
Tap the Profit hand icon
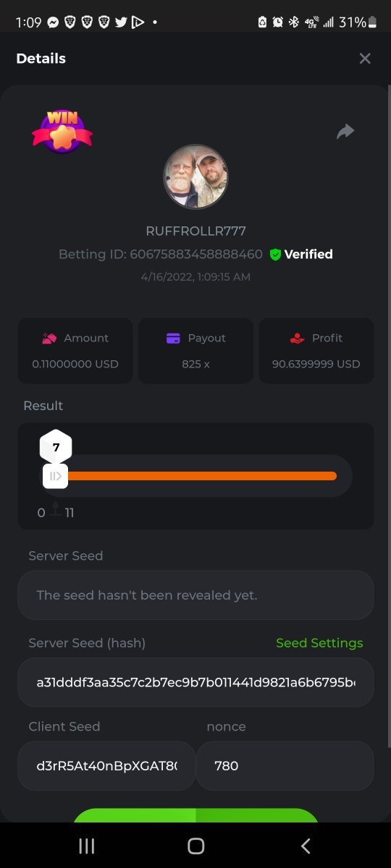297,338
